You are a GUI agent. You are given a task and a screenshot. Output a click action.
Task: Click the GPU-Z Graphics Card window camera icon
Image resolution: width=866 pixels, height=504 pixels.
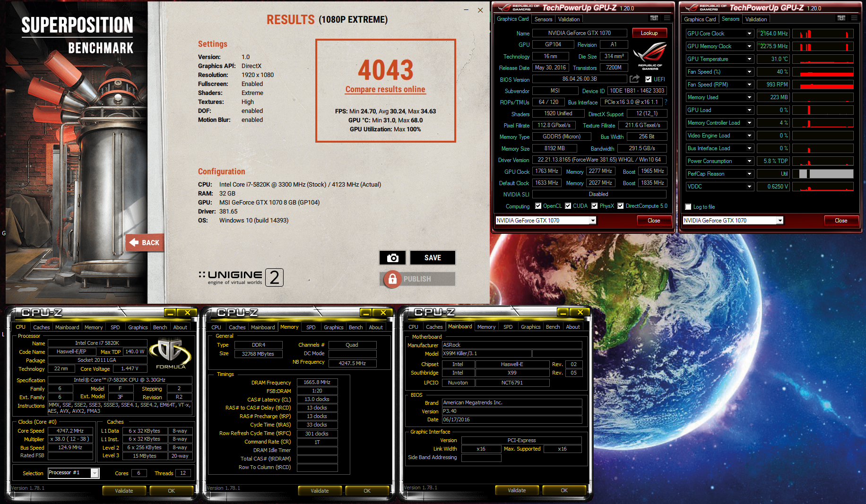pyautogui.click(x=654, y=18)
